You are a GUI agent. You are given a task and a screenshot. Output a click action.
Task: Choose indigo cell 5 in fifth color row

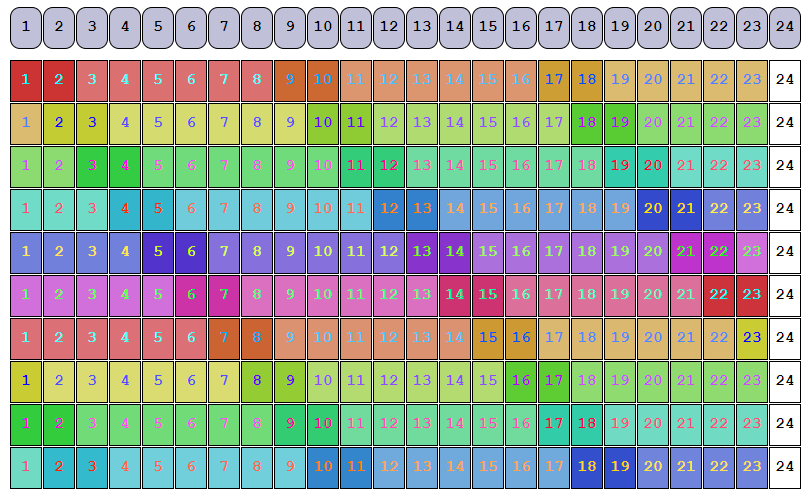158,252
